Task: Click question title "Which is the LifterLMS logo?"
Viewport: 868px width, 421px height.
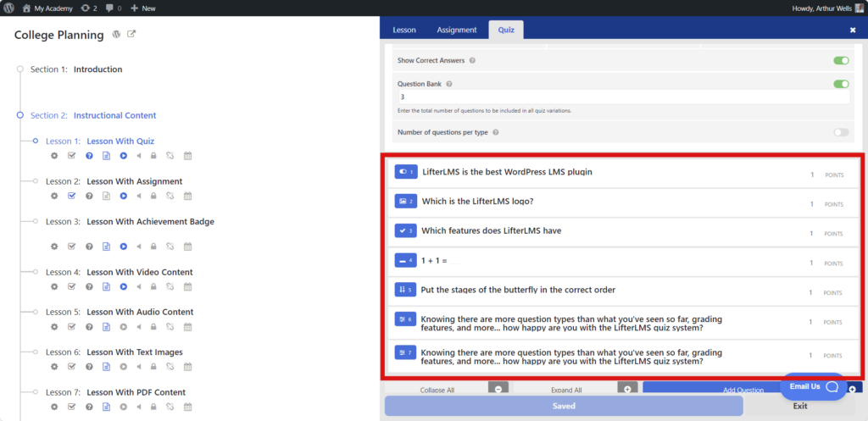Action: 478,202
